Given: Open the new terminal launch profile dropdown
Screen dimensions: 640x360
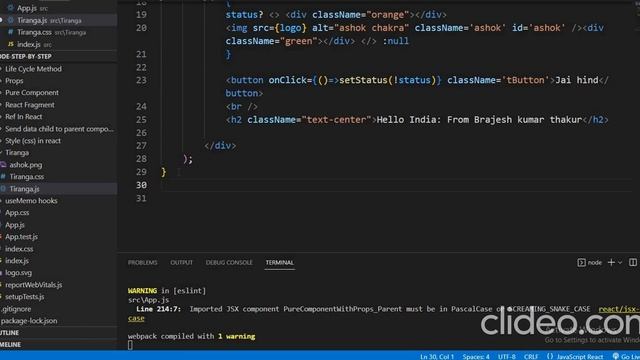Looking at the screenshot, I should coord(620,262).
